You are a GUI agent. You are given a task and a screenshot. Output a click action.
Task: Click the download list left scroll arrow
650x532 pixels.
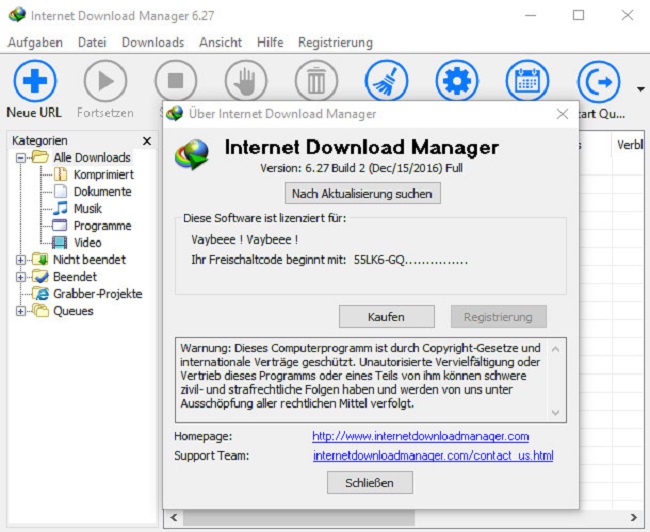point(174,517)
